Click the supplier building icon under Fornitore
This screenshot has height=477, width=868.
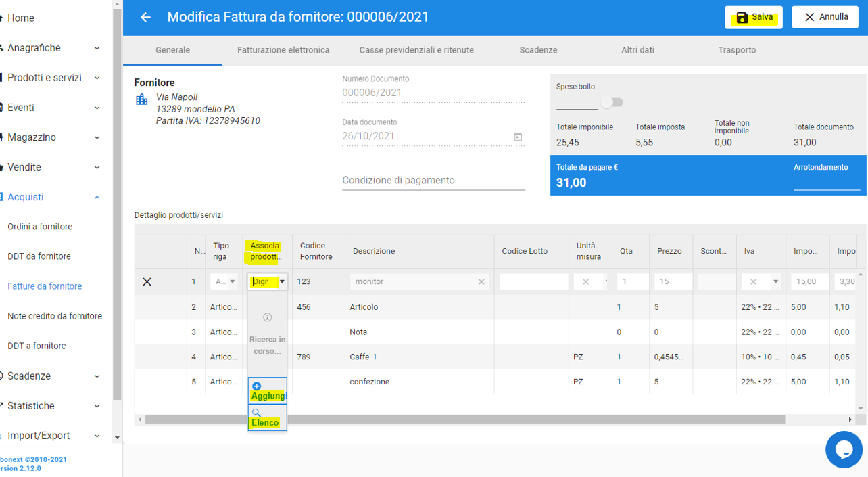pos(142,99)
